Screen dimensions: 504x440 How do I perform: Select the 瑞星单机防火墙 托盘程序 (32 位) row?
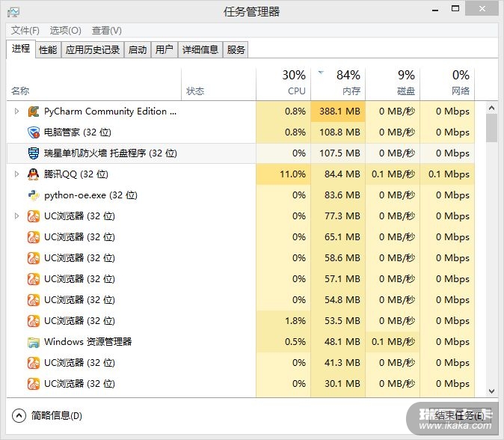(x=241, y=153)
